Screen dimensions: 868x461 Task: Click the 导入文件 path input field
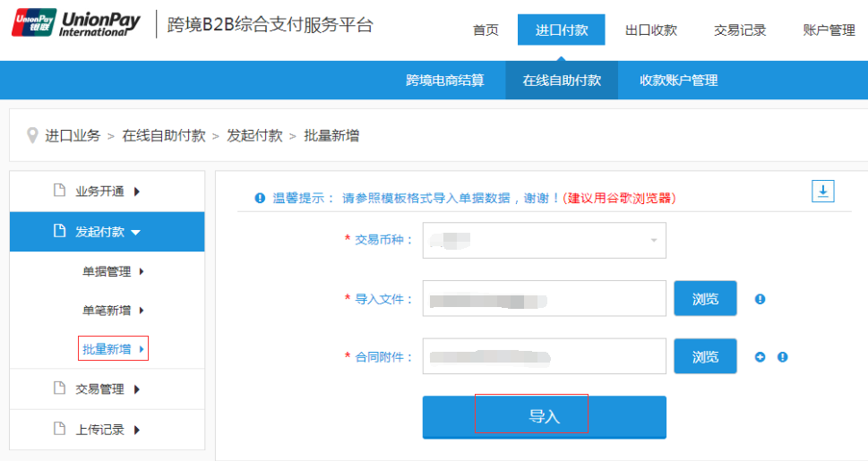click(x=544, y=299)
